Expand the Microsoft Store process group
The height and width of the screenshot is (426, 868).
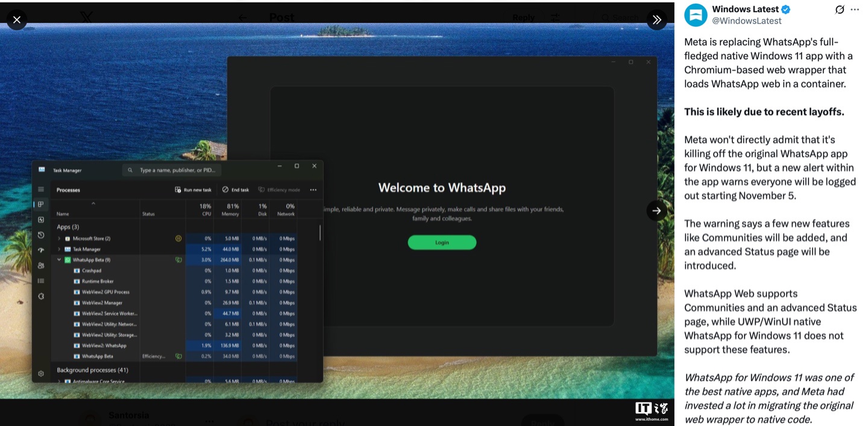click(x=58, y=238)
